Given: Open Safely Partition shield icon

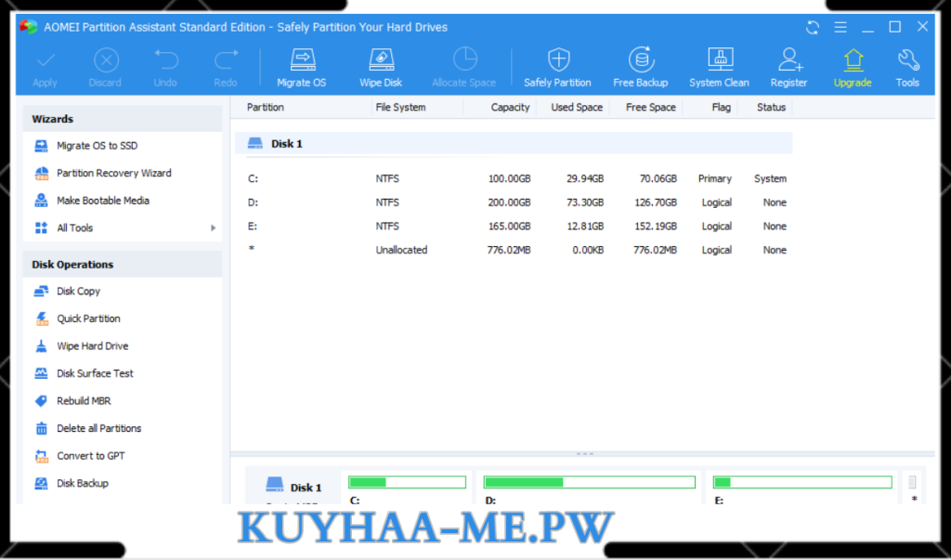Looking at the screenshot, I should click(558, 60).
